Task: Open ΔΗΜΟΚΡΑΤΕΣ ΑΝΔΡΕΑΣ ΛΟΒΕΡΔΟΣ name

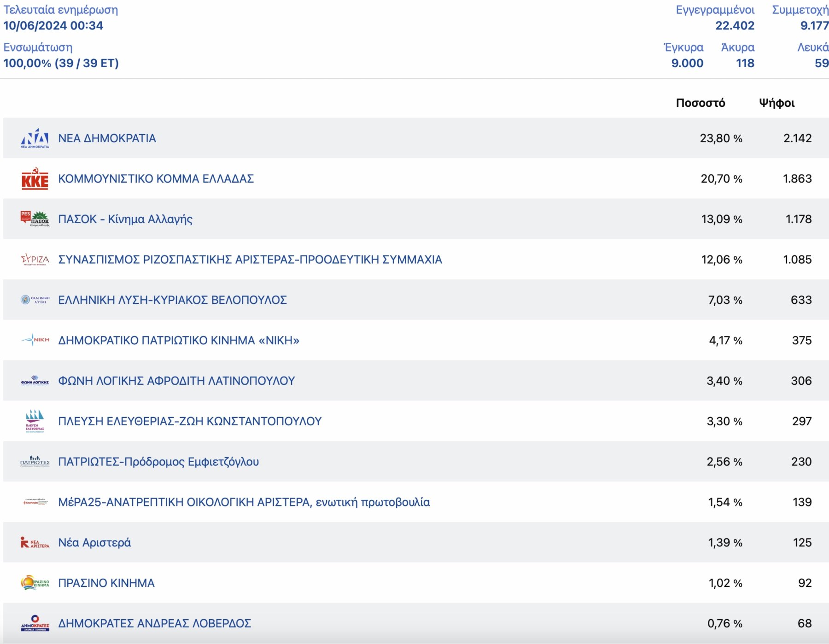Action: point(155,623)
